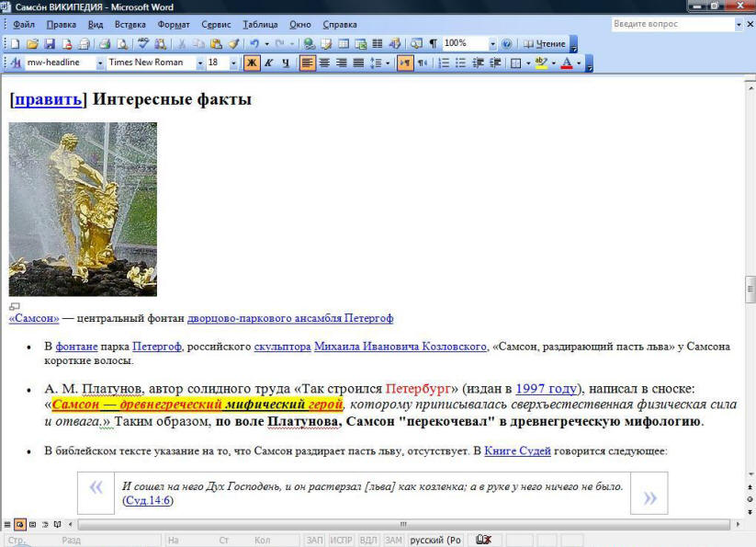The width and height of the screenshot is (756, 547).
Task: Save the document with the floppy icon
Action: [50, 44]
